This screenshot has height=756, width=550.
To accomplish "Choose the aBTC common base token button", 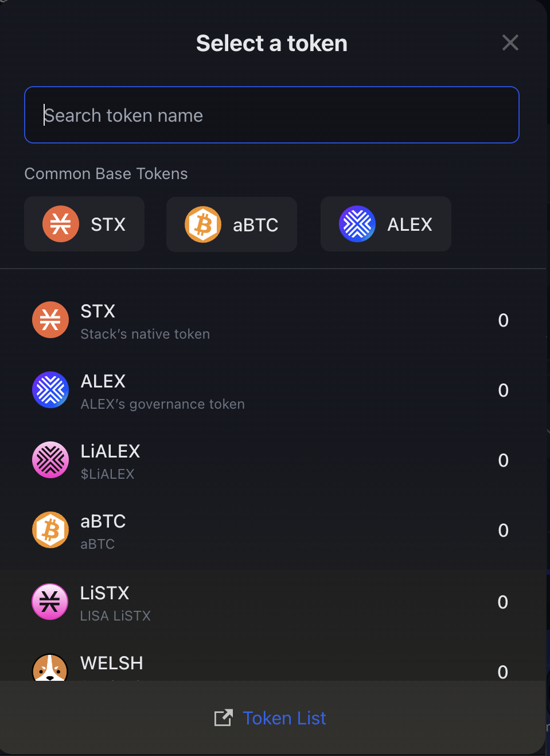I will tap(232, 224).
